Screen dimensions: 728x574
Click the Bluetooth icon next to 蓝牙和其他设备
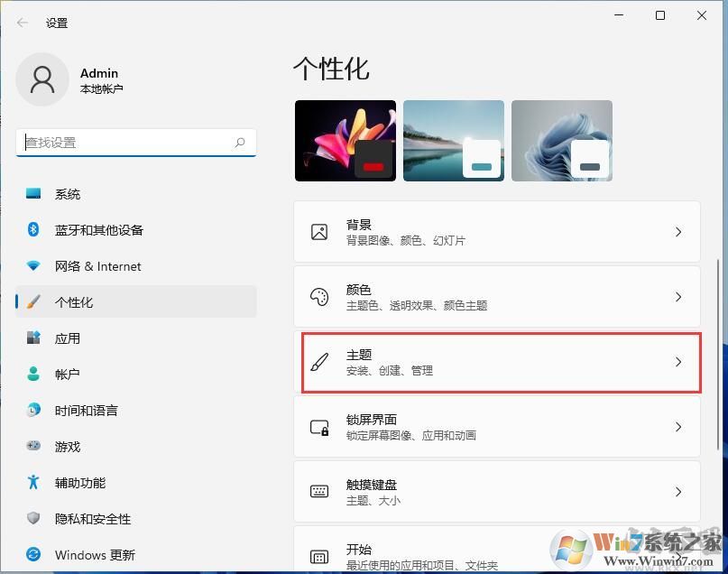(x=32, y=230)
